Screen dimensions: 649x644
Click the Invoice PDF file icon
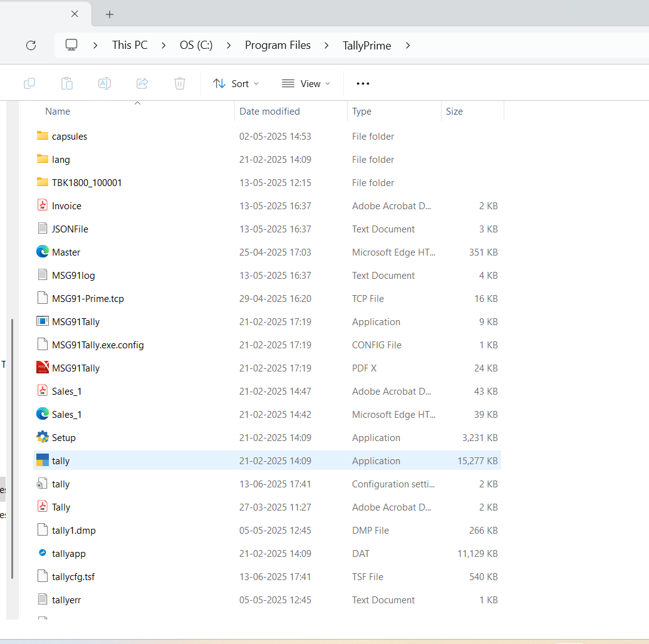click(42, 205)
